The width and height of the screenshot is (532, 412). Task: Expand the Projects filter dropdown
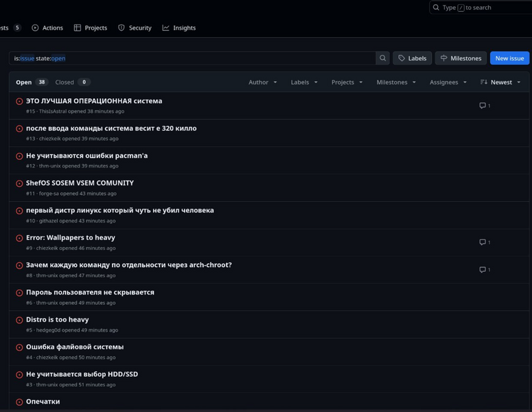tap(347, 82)
